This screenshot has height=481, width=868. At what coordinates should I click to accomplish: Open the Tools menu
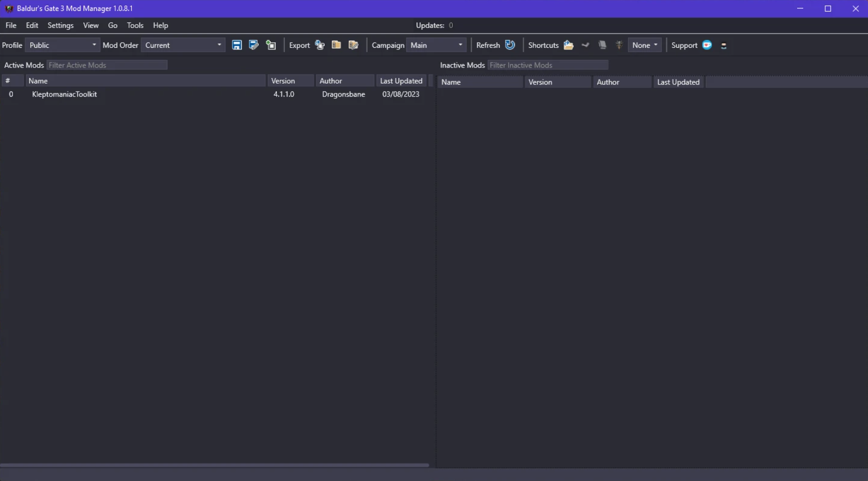point(135,25)
